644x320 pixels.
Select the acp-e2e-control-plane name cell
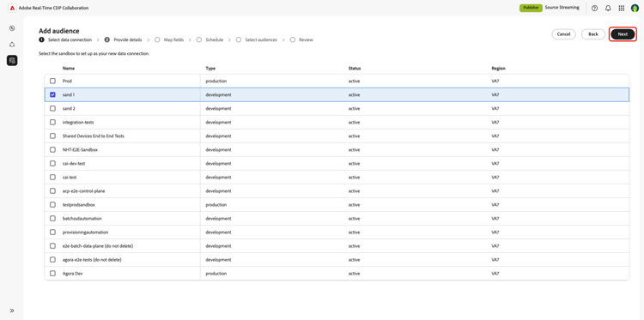coord(83,191)
